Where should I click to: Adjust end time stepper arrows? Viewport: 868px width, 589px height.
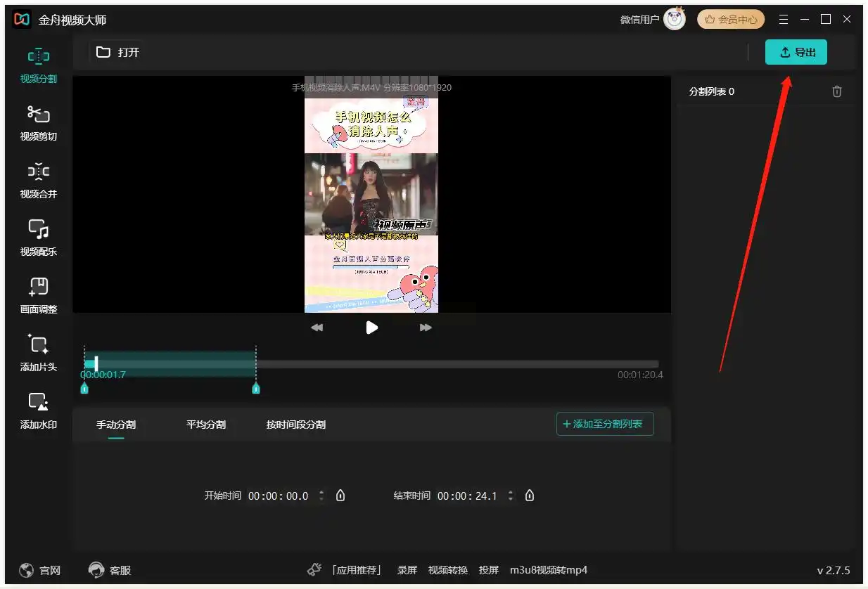(511, 496)
